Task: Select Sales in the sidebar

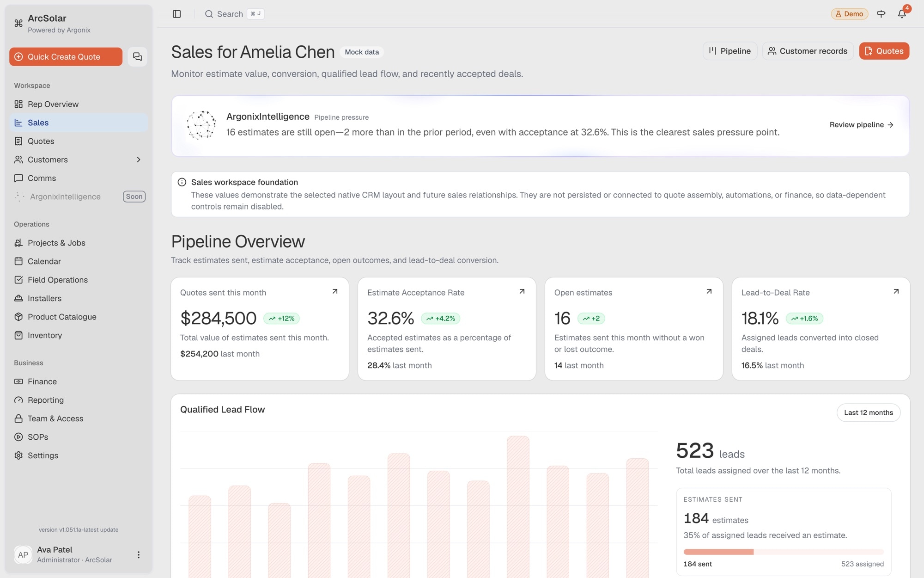Action: [79, 123]
